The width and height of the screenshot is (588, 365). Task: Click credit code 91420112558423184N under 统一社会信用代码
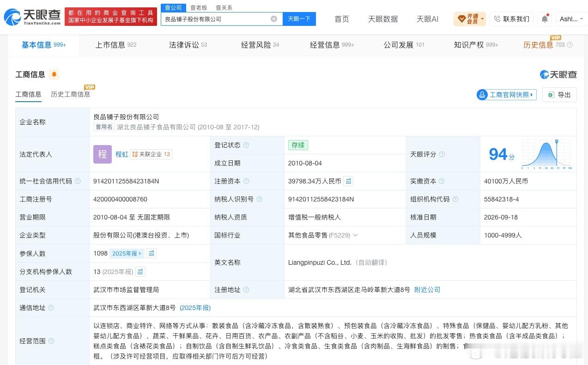pyautogui.click(x=126, y=181)
